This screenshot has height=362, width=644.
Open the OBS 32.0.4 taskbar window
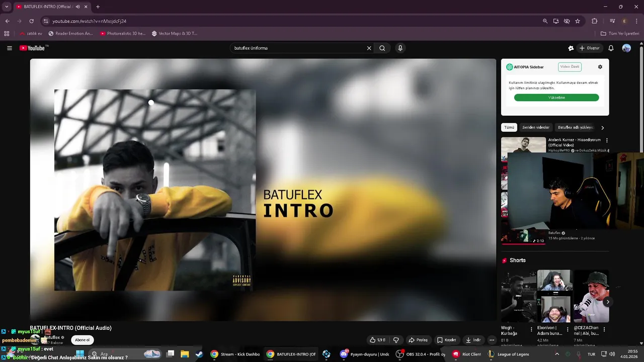421,354
